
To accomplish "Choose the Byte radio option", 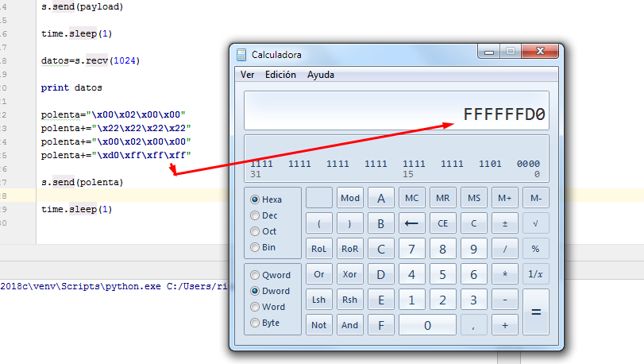I will click(255, 323).
